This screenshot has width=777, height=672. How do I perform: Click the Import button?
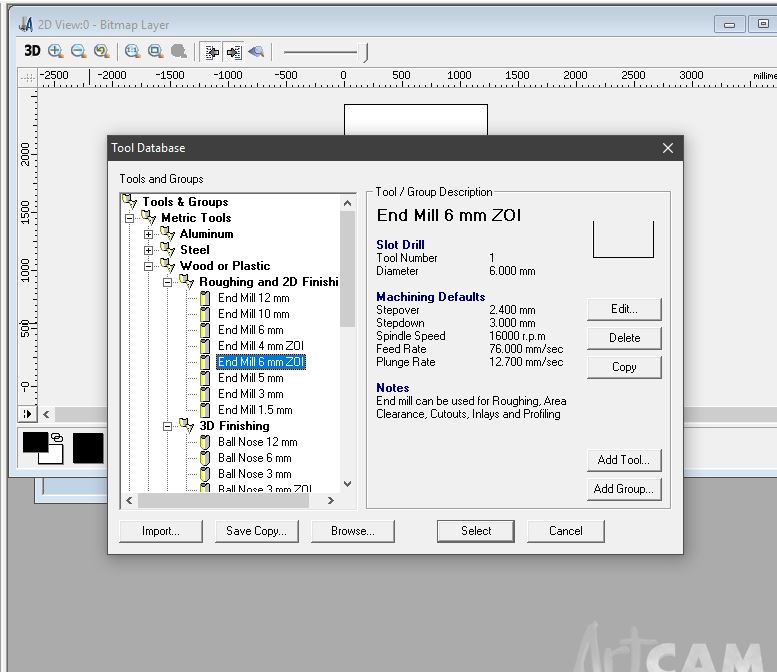pyautogui.click(x=161, y=531)
